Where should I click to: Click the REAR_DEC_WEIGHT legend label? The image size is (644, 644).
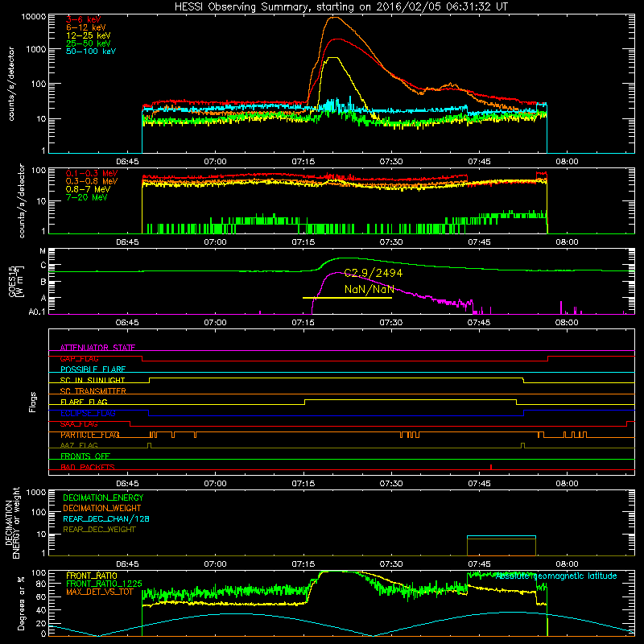click(x=99, y=530)
